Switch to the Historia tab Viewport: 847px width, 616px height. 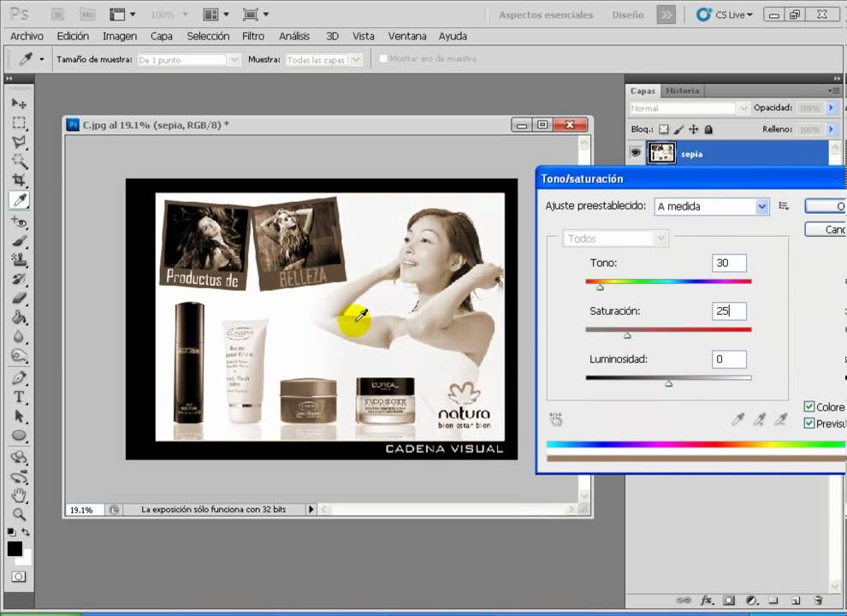(x=682, y=91)
